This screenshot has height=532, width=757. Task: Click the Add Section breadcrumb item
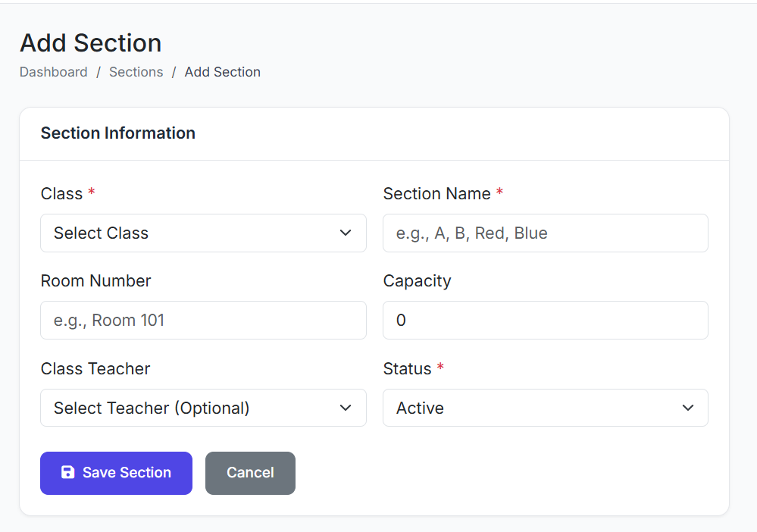(222, 72)
